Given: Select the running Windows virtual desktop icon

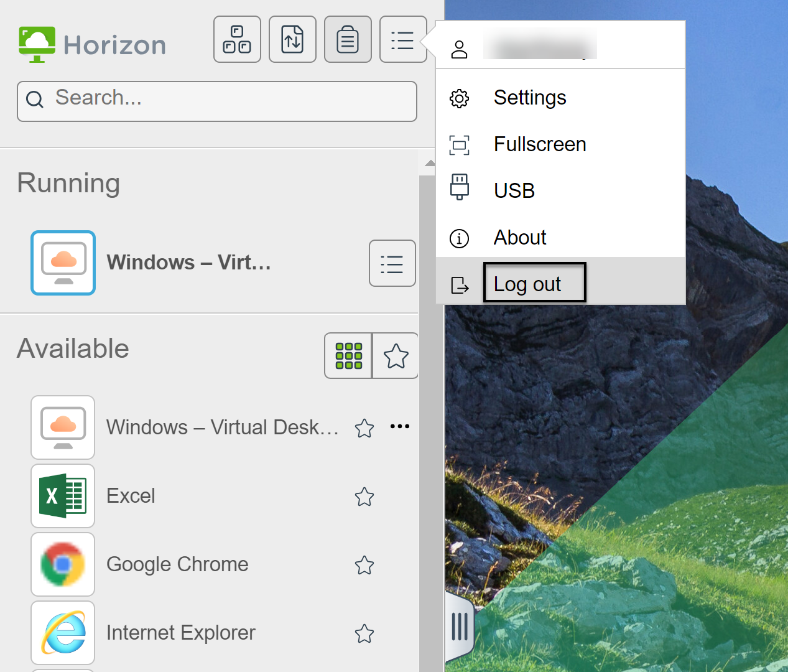Looking at the screenshot, I should [63, 263].
